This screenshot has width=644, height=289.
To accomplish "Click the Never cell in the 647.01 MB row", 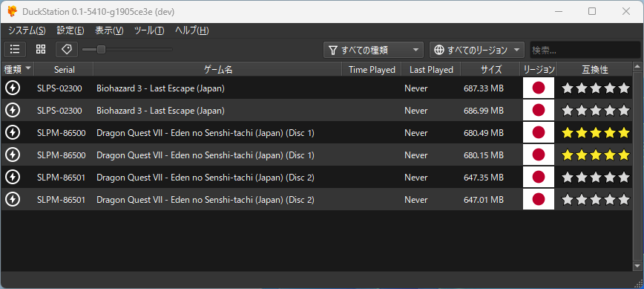I will click(x=416, y=199).
